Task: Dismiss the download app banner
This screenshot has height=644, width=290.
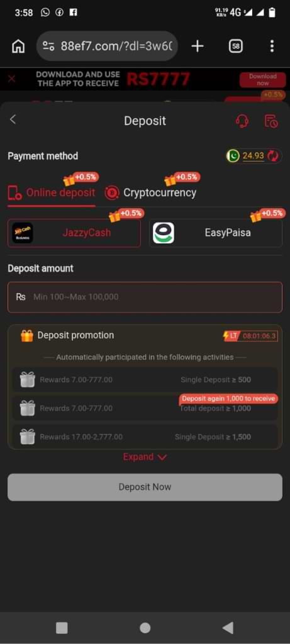Action: tap(12, 79)
